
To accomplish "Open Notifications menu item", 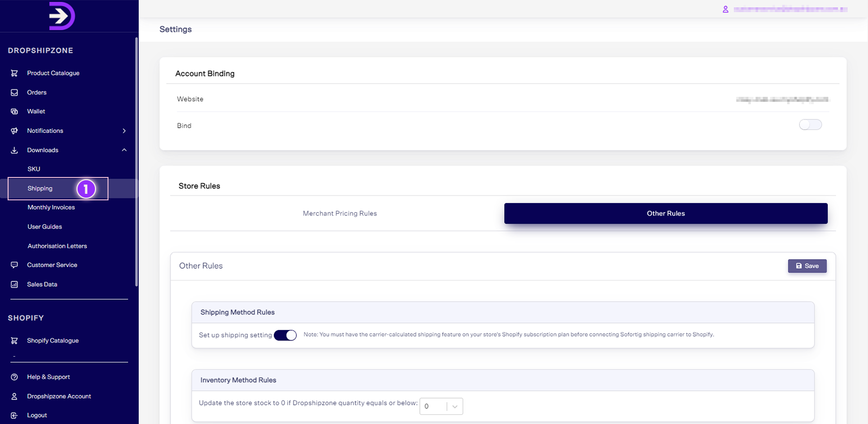I will 45,131.
